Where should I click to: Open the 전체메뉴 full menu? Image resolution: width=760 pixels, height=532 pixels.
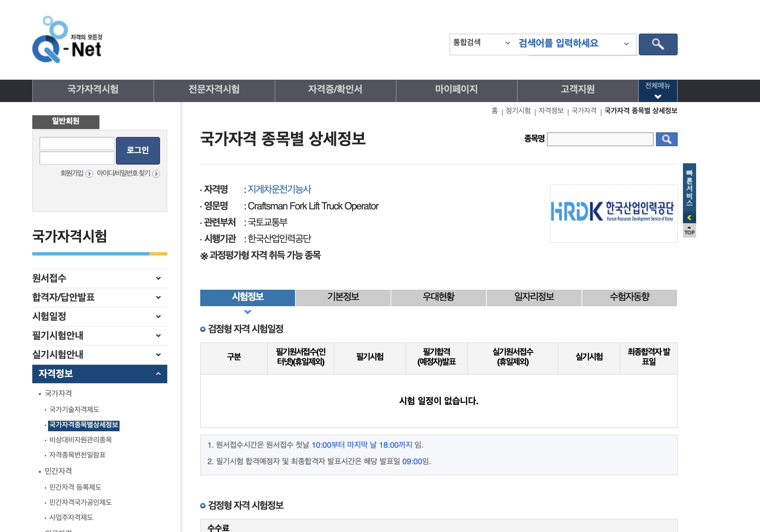point(657,90)
